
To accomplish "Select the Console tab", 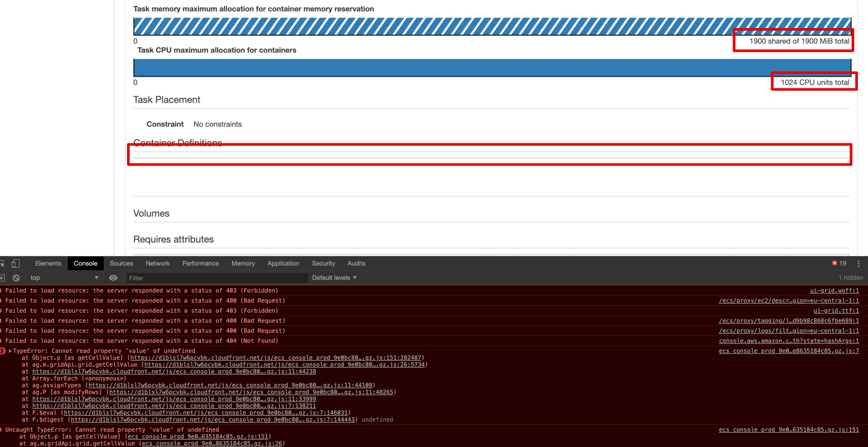I will point(86,263).
